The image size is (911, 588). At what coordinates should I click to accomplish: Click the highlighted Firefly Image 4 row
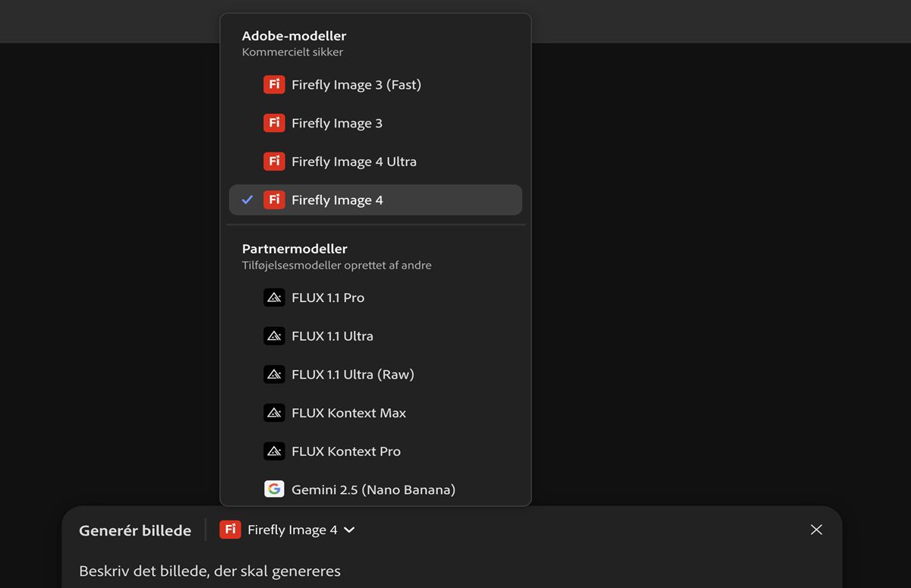coord(375,200)
